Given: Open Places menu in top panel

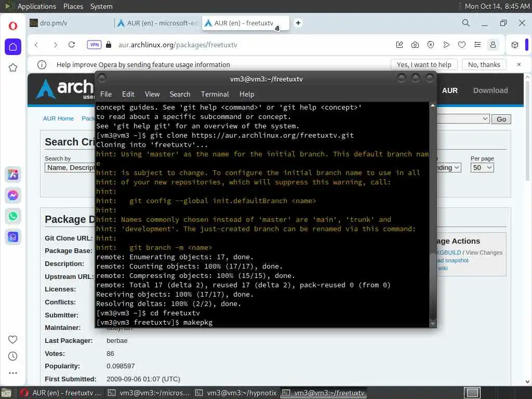Looking at the screenshot, I should 73,6.
